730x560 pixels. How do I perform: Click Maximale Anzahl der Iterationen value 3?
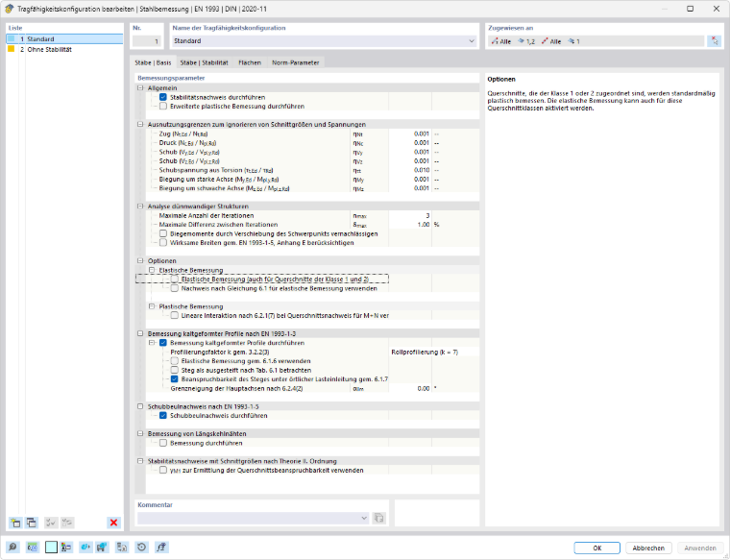(410, 215)
